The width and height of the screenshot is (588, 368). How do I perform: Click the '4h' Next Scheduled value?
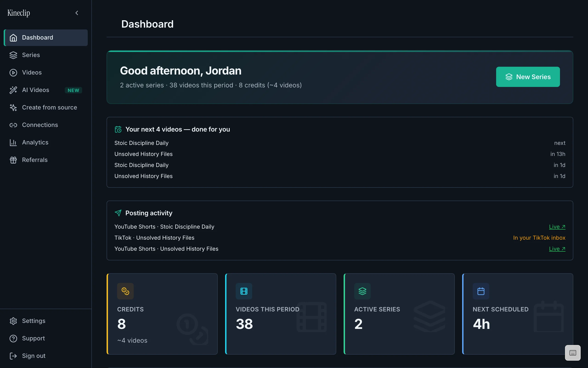481,324
